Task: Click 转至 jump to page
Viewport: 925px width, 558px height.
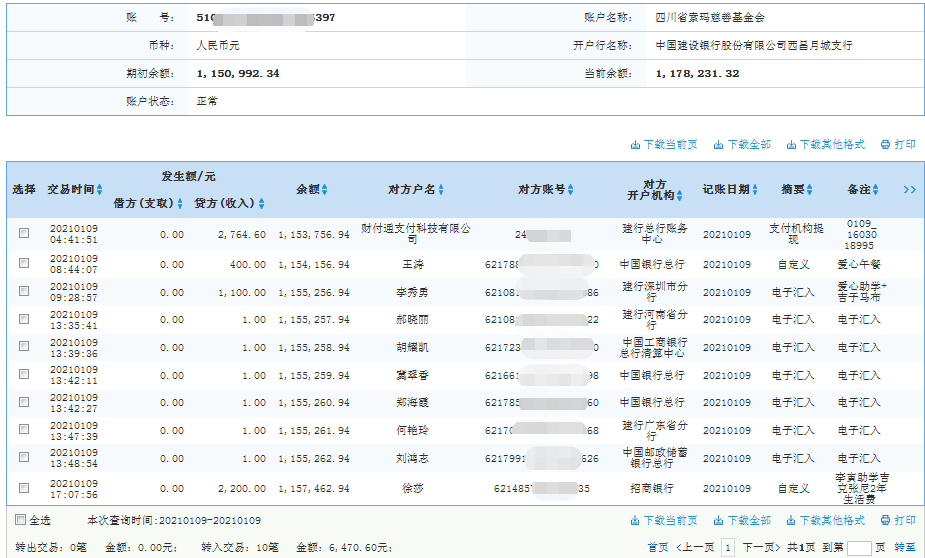Action: (x=905, y=547)
